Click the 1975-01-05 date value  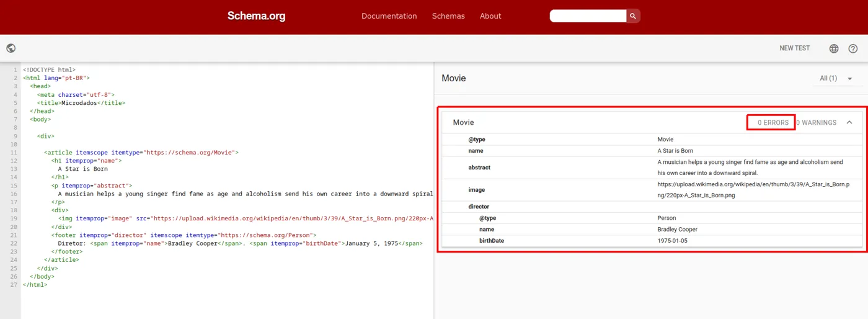[672, 241]
